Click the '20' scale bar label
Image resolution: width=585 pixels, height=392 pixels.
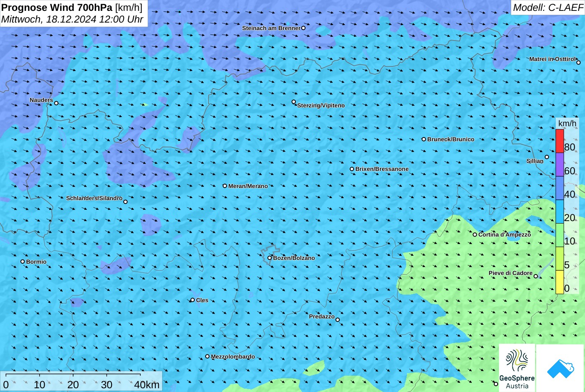tap(73, 385)
